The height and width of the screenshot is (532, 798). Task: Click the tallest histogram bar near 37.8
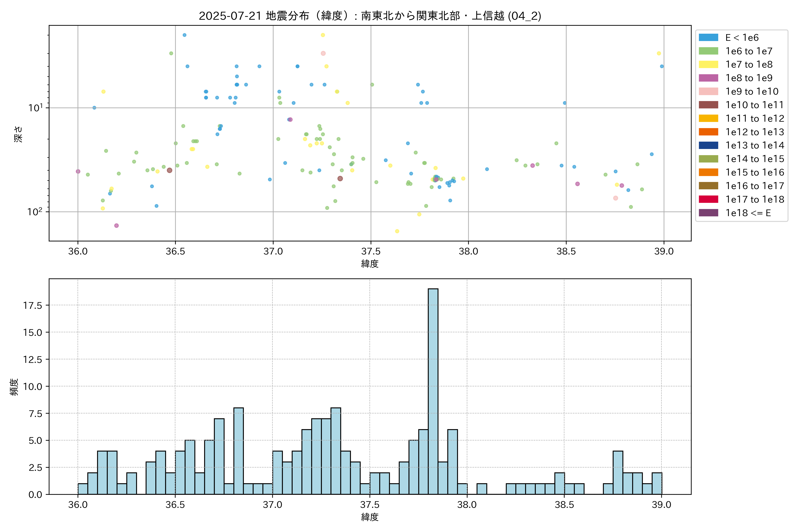click(x=433, y=390)
